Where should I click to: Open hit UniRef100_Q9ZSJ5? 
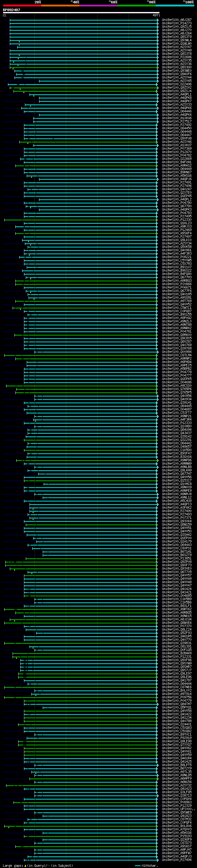coord(177,26)
